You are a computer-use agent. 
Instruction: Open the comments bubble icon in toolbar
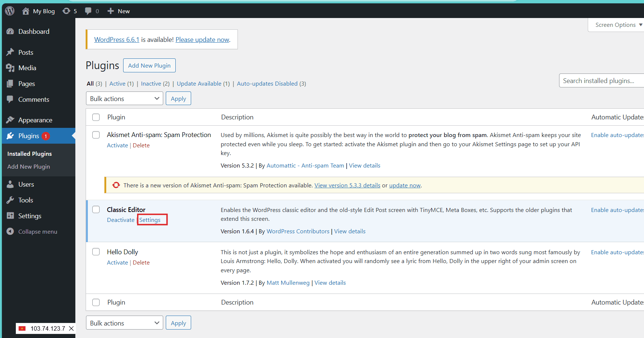(x=88, y=11)
